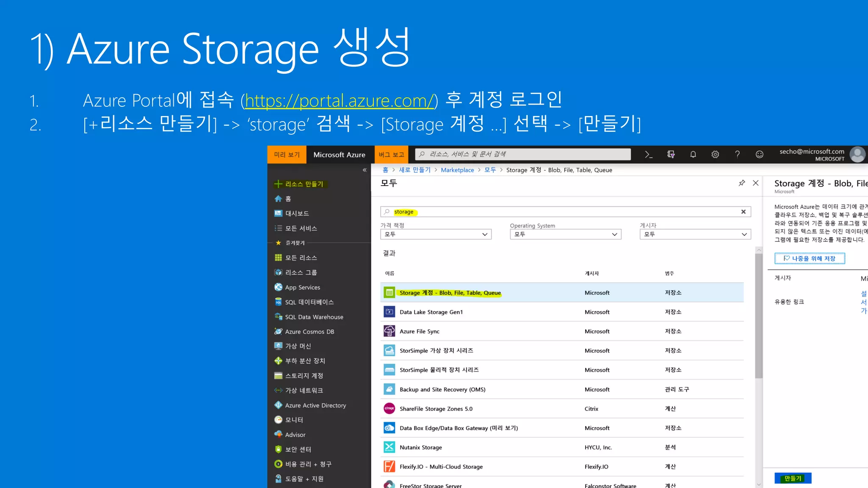This screenshot has width=868, height=488.
Task: Click the 만들기 button
Action: 793,478
